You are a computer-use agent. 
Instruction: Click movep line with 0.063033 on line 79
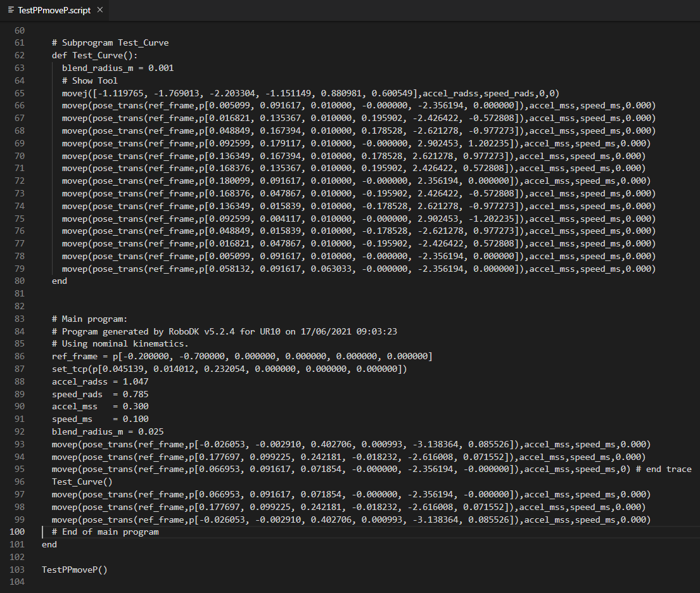tap(359, 269)
